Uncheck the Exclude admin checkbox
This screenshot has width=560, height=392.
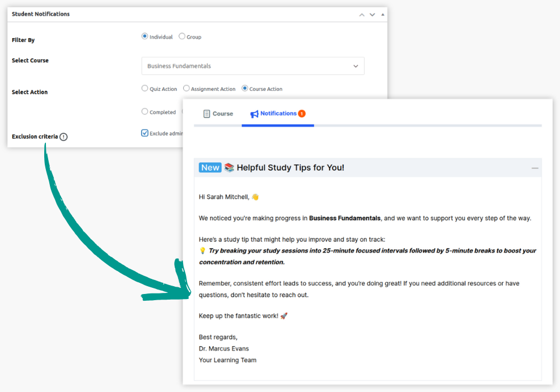click(x=145, y=133)
